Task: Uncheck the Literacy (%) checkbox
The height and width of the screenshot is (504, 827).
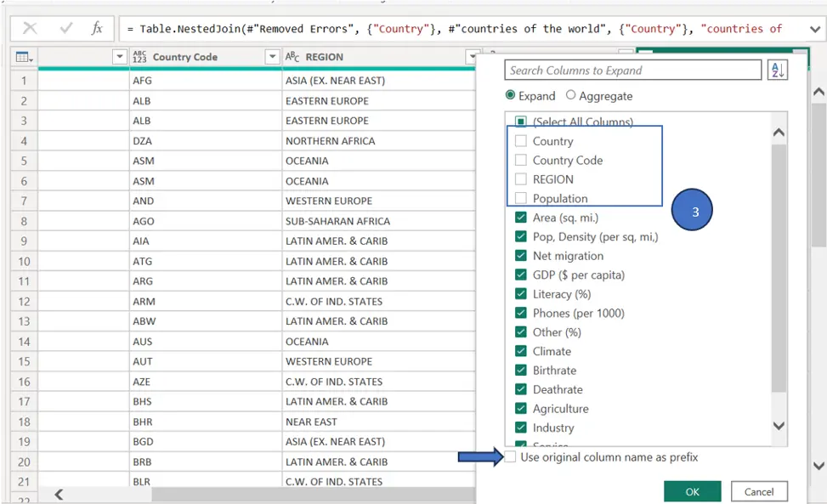Action: coord(520,294)
